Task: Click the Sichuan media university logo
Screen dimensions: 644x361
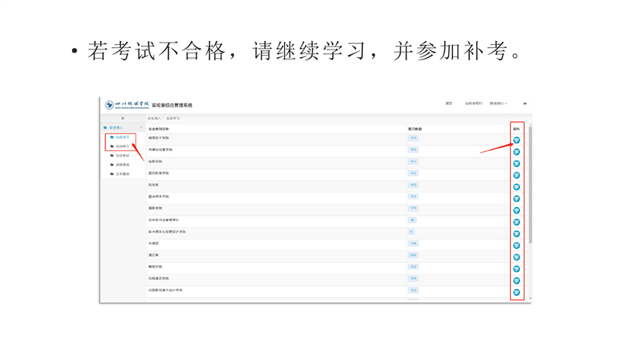Action: [x=128, y=104]
